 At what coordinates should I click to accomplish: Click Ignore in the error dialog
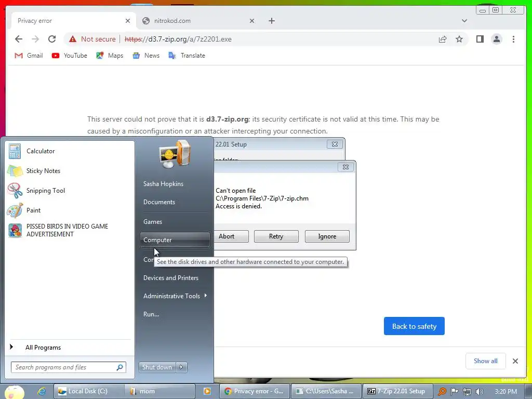pyautogui.click(x=327, y=236)
